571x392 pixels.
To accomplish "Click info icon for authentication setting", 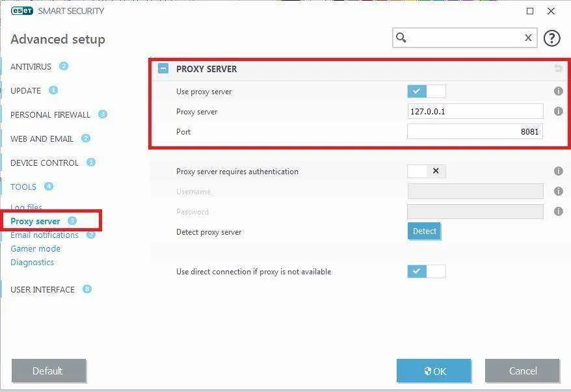I will point(558,171).
